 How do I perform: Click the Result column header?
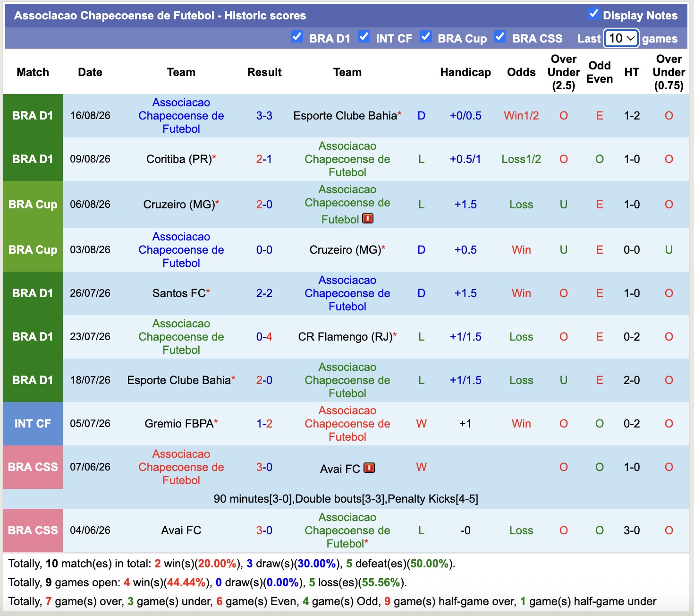[264, 72]
